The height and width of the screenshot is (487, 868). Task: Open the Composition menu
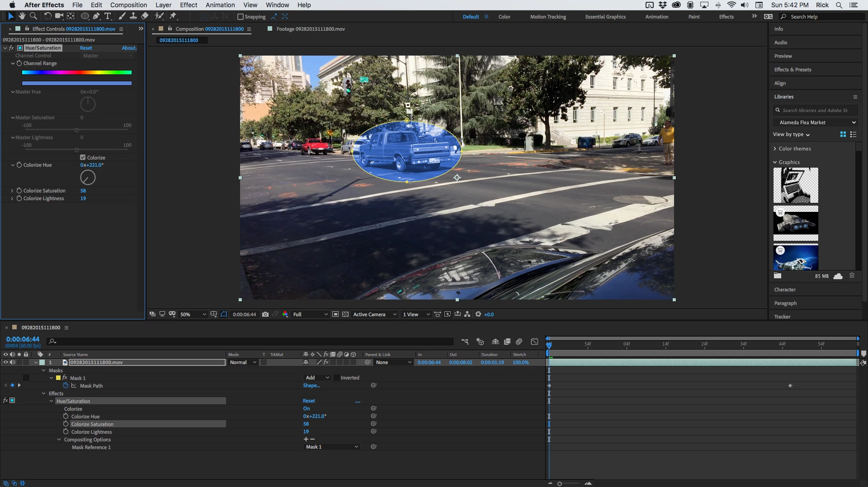128,5
